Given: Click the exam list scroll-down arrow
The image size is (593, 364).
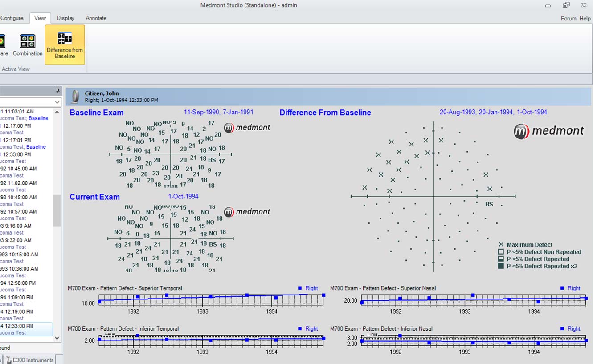Looking at the screenshot, I should pyautogui.click(x=57, y=338).
